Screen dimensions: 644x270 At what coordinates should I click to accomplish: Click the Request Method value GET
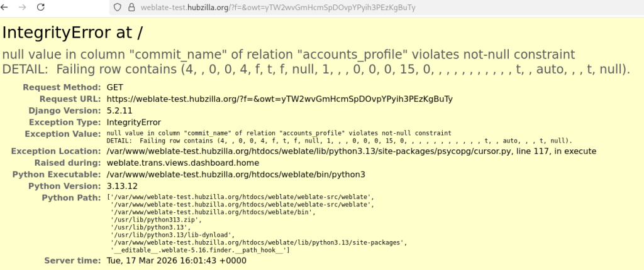pos(115,87)
